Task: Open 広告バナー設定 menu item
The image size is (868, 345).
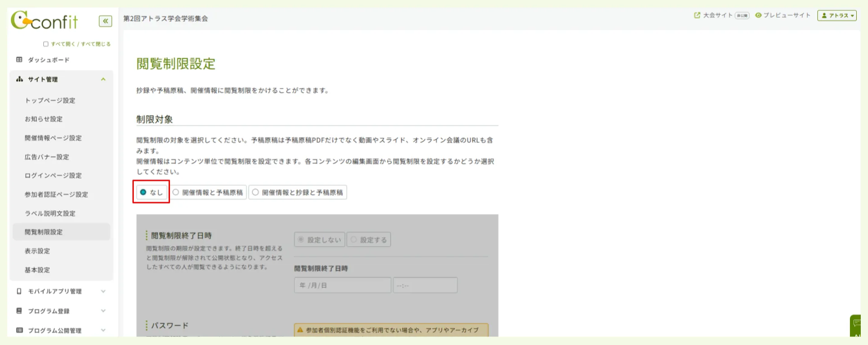Action: click(47, 157)
